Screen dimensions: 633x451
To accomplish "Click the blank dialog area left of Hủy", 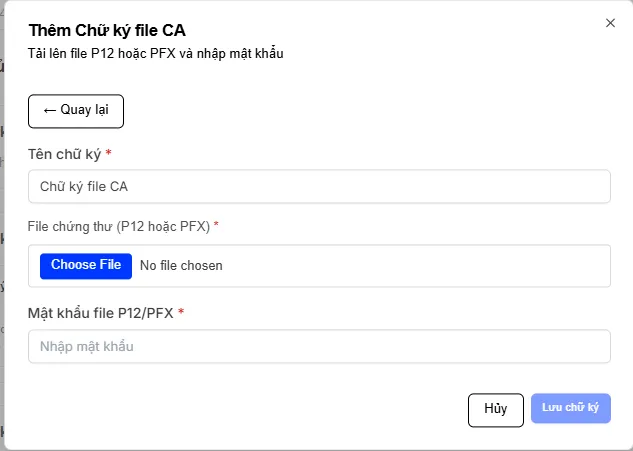I will [250, 409].
